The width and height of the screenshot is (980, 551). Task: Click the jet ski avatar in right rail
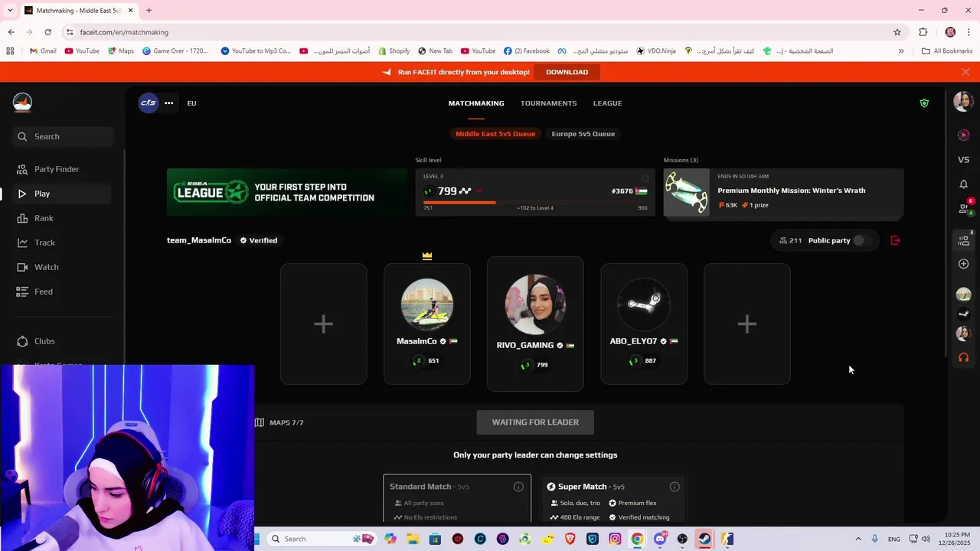coord(963,295)
